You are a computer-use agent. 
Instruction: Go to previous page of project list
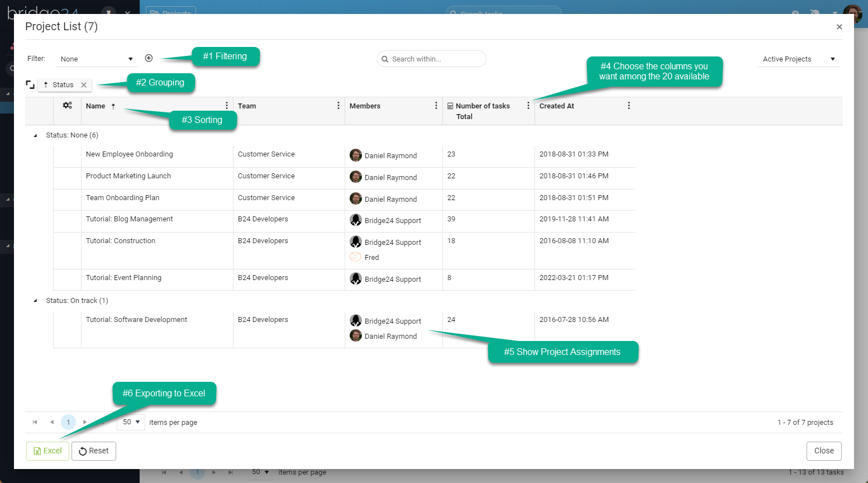pos(52,422)
